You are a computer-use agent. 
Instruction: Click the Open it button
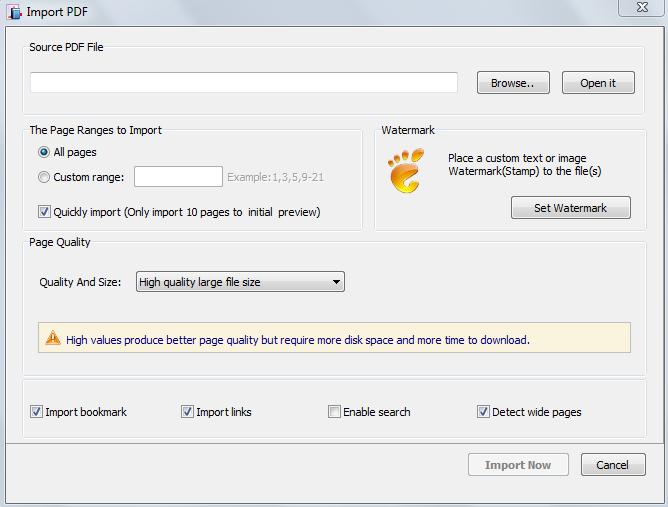coord(598,83)
